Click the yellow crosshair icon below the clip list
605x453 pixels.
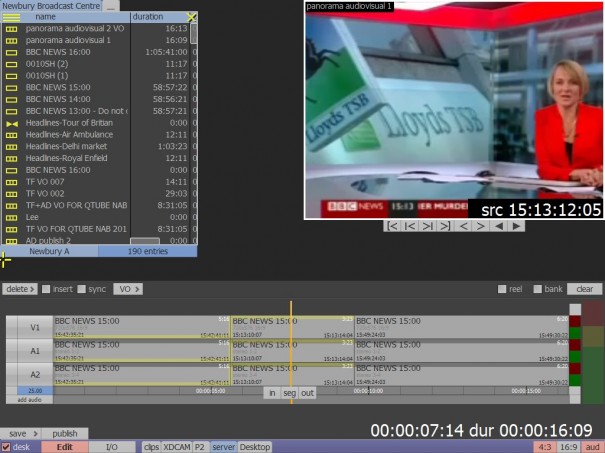coord(5,260)
